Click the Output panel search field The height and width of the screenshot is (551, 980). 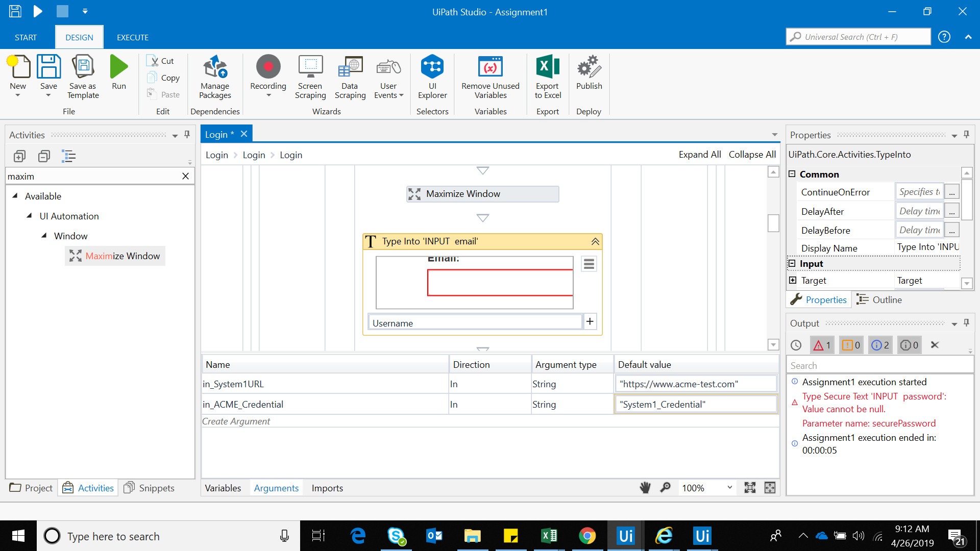pos(878,365)
